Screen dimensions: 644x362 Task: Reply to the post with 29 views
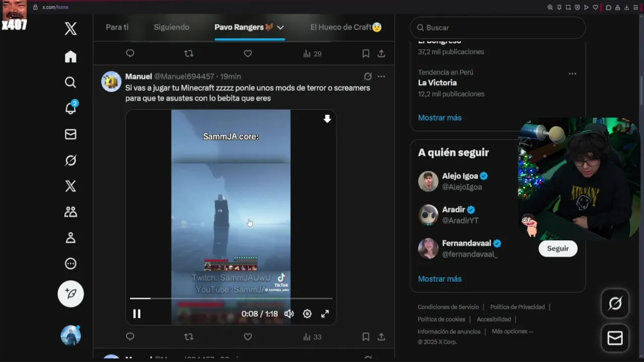click(130, 53)
